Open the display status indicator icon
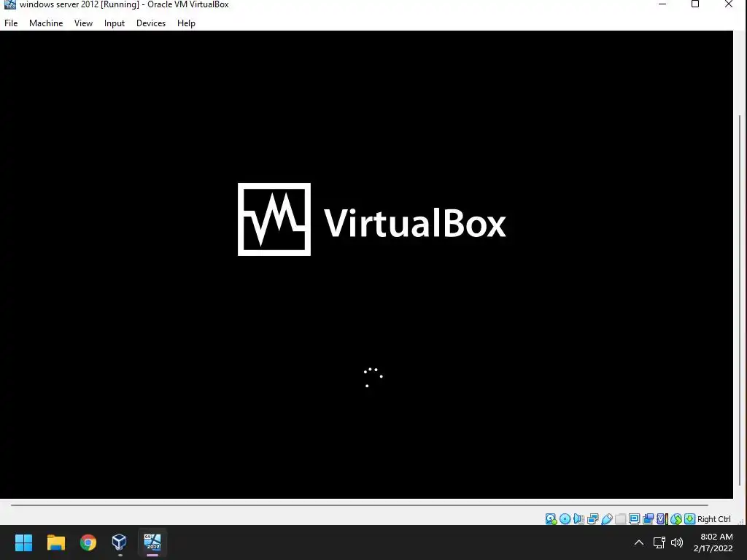 [634, 519]
